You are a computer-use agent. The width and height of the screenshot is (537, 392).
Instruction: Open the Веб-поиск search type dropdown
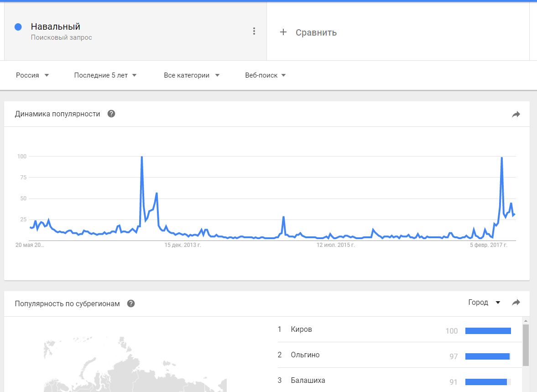[x=266, y=75]
